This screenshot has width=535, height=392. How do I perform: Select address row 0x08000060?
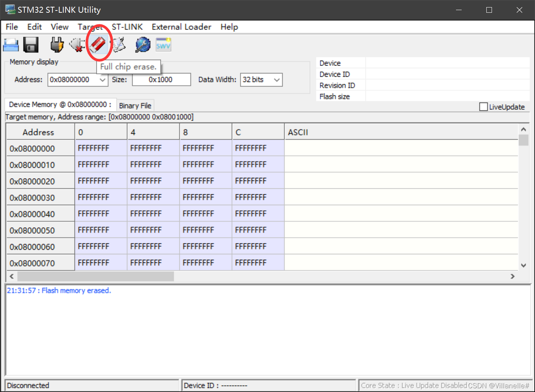pos(40,247)
